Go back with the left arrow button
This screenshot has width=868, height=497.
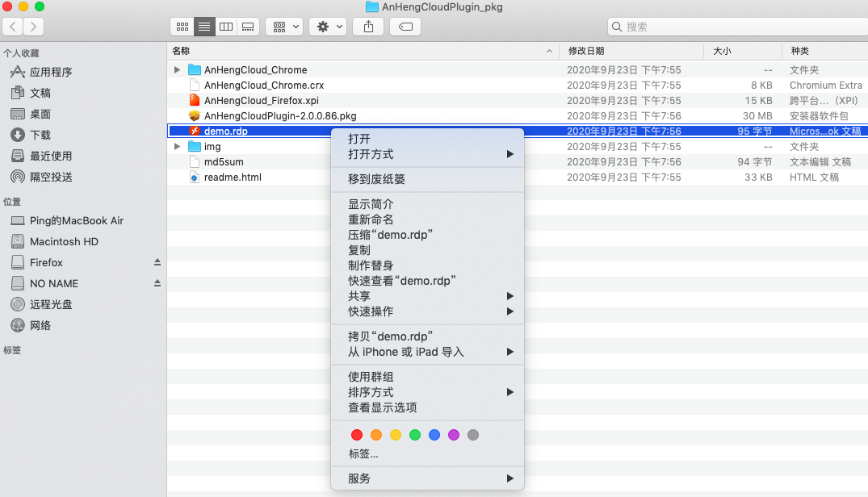(13, 27)
